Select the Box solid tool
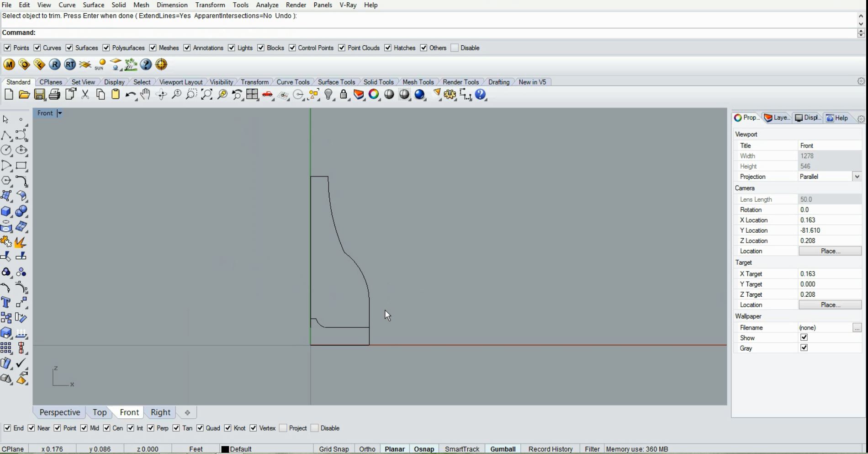This screenshot has height=454, width=868. pos(6,211)
